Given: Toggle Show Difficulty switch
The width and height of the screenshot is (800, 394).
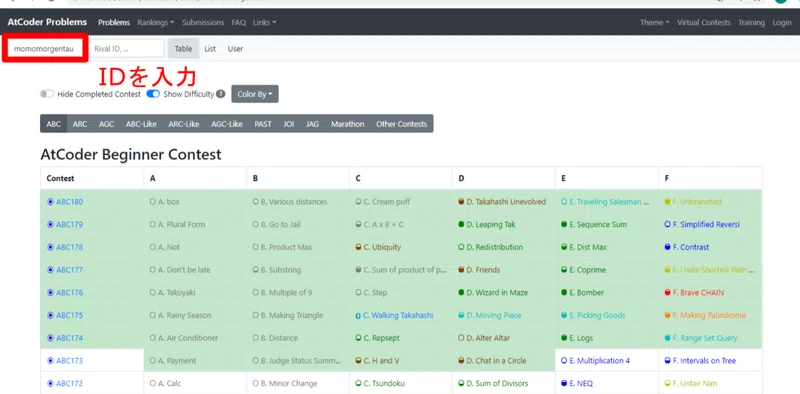Looking at the screenshot, I should click(x=153, y=94).
